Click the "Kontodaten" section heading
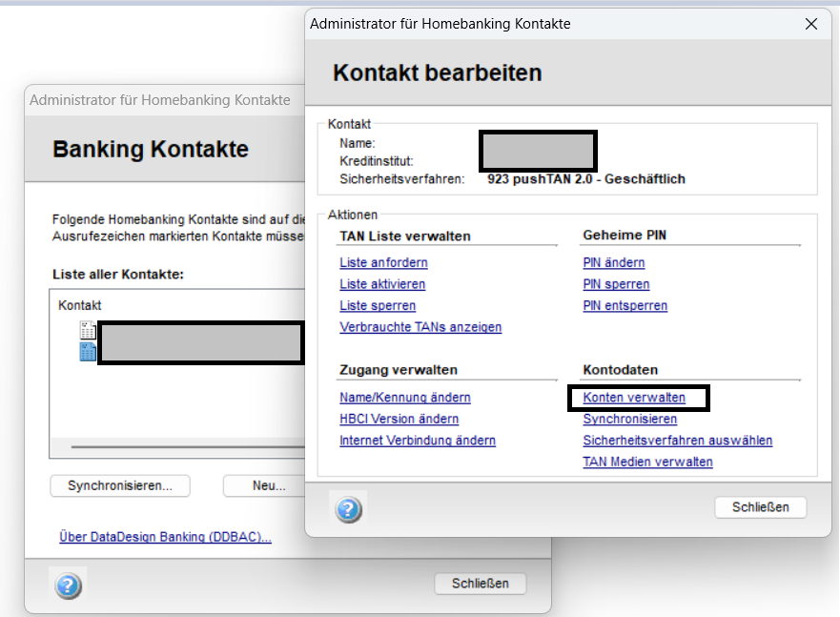 point(621,370)
